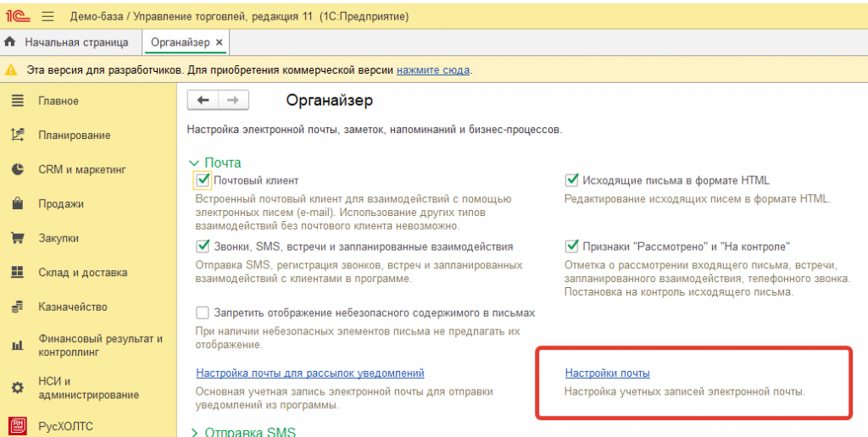Click the CRM и маркетинг pie icon
This screenshot has height=437, width=868.
pos(18,169)
